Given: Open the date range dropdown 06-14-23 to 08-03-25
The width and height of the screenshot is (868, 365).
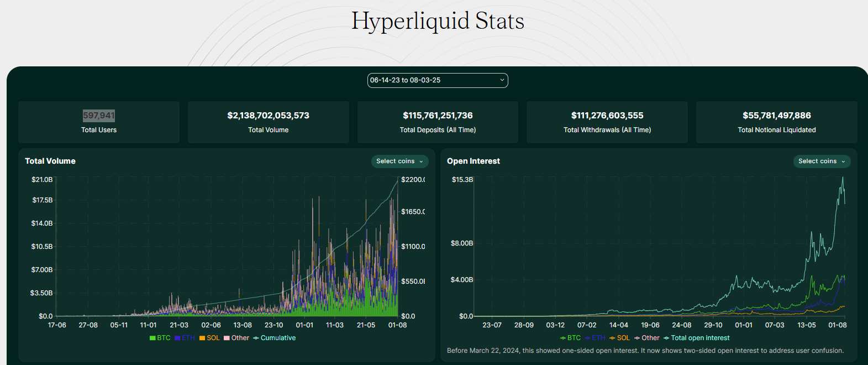Looking at the screenshot, I should click(x=438, y=80).
